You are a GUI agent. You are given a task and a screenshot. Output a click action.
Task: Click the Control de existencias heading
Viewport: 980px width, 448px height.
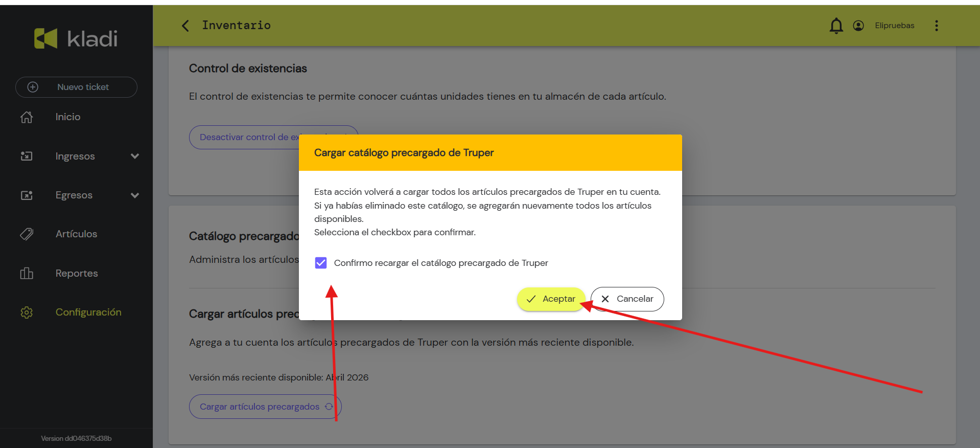click(248, 69)
